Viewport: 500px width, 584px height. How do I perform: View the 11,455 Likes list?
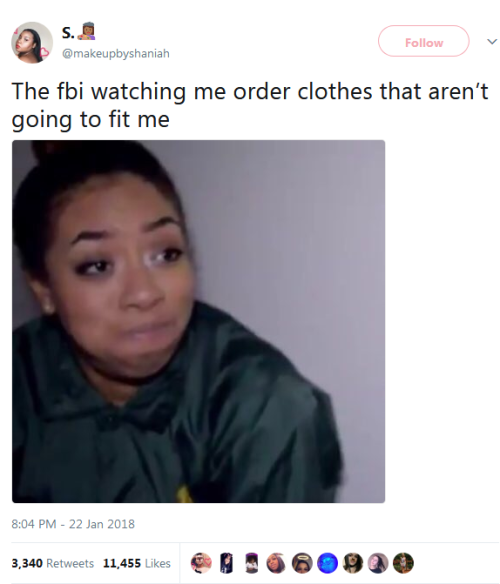click(x=137, y=563)
